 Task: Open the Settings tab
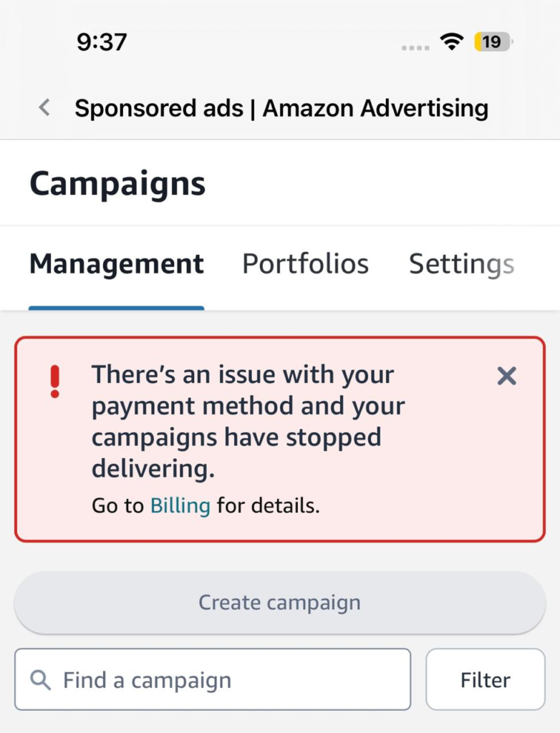461,264
